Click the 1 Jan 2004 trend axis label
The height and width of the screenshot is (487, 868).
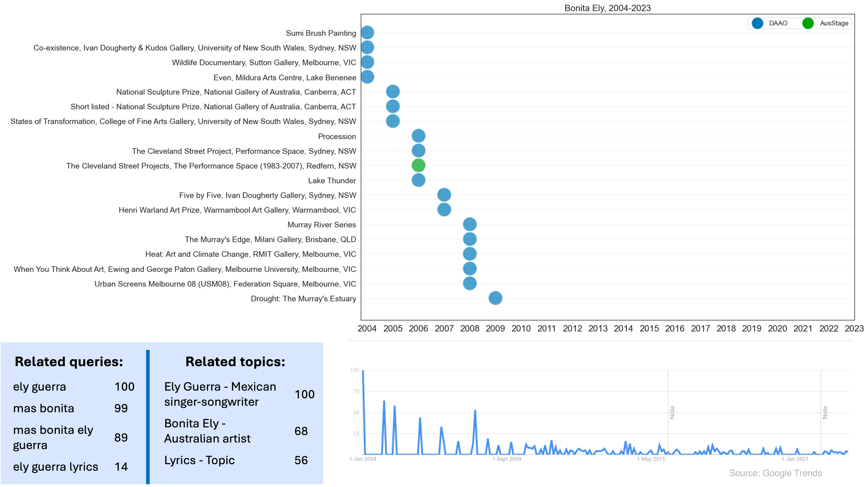[x=363, y=459]
